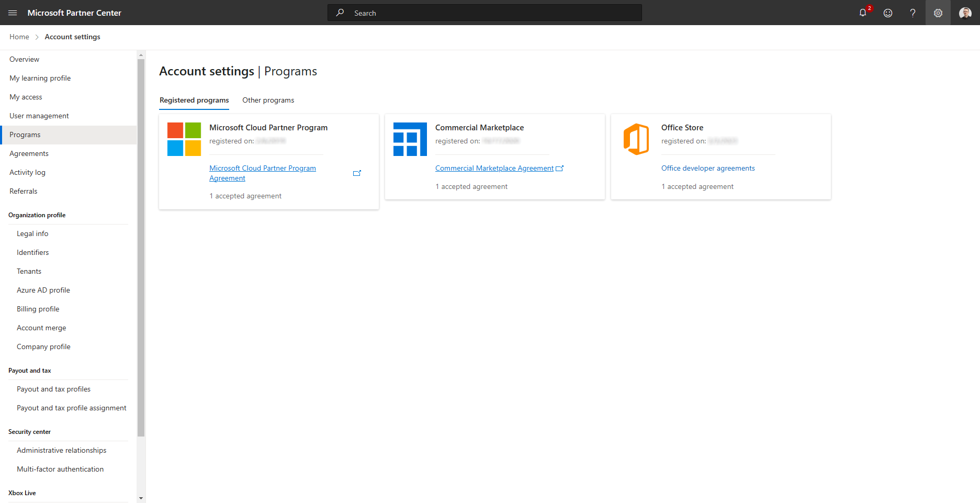Image resolution: width=980 pixels, height=503 pixels.
Task: Click Microsoft Cloud Partner Program card title
Action: pos(268,127)
